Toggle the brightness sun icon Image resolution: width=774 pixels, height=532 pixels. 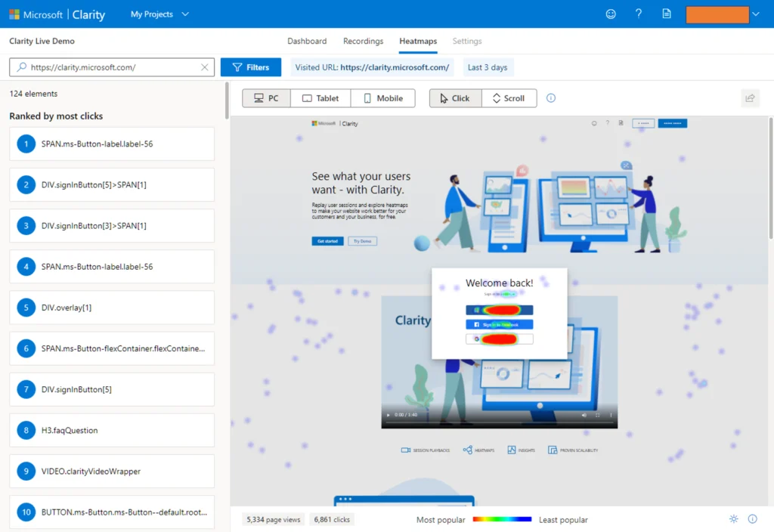[733, 518]
